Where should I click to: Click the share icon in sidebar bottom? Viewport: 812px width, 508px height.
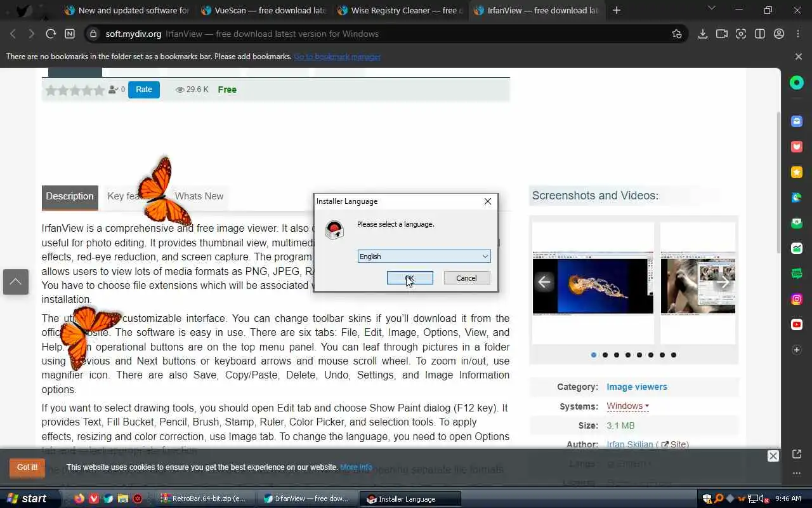click(x=797, y=453)
